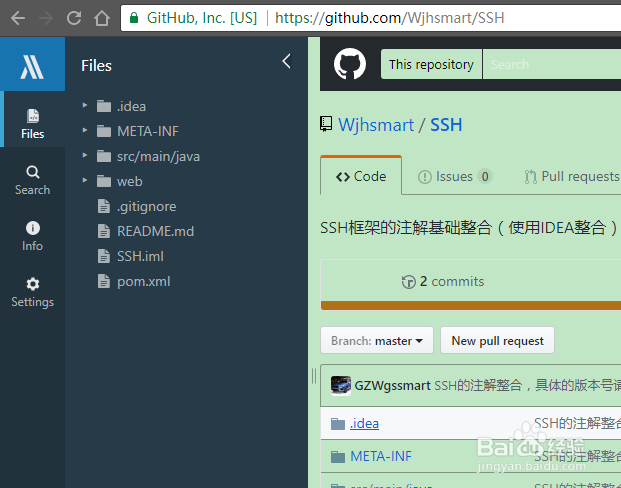Image resolution: width=621 pixels, height=488 pixels.
Task: Open the GZWgssmart author link
Action: 392,385
